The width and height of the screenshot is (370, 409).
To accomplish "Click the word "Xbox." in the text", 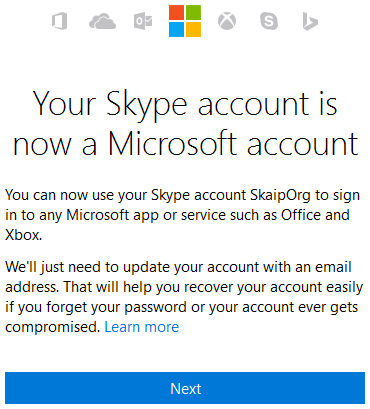I will [x=24, y=235].
